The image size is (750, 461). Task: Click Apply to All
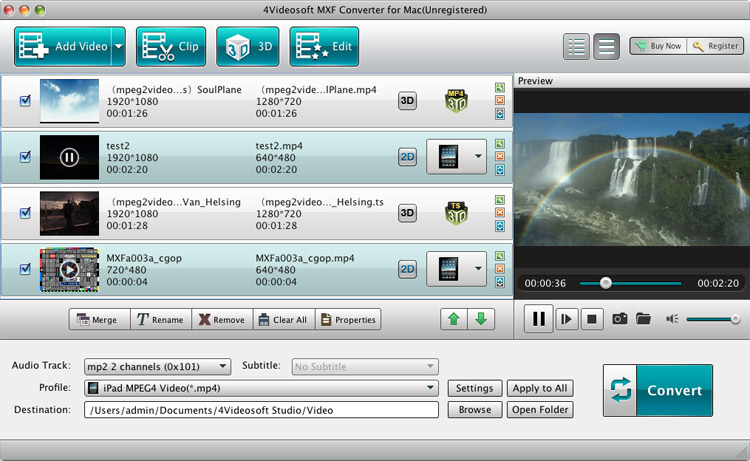tap(540, 388)
